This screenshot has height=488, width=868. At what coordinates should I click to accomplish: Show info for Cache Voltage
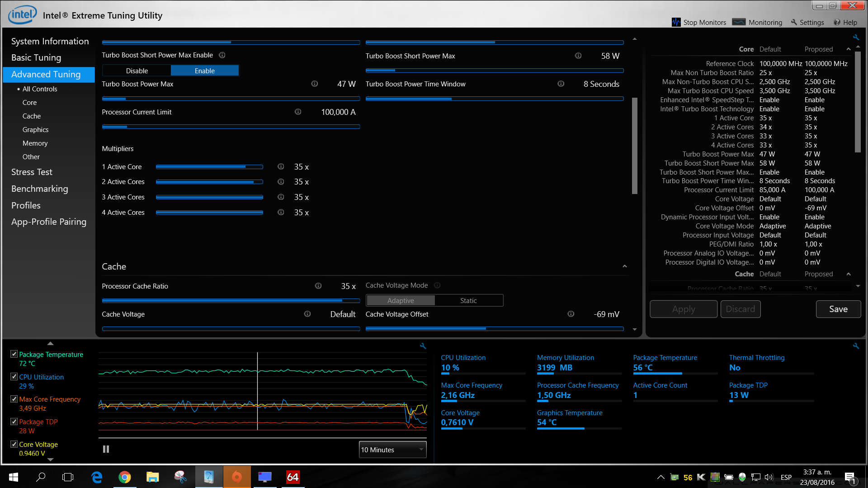(x=307, y=314)
